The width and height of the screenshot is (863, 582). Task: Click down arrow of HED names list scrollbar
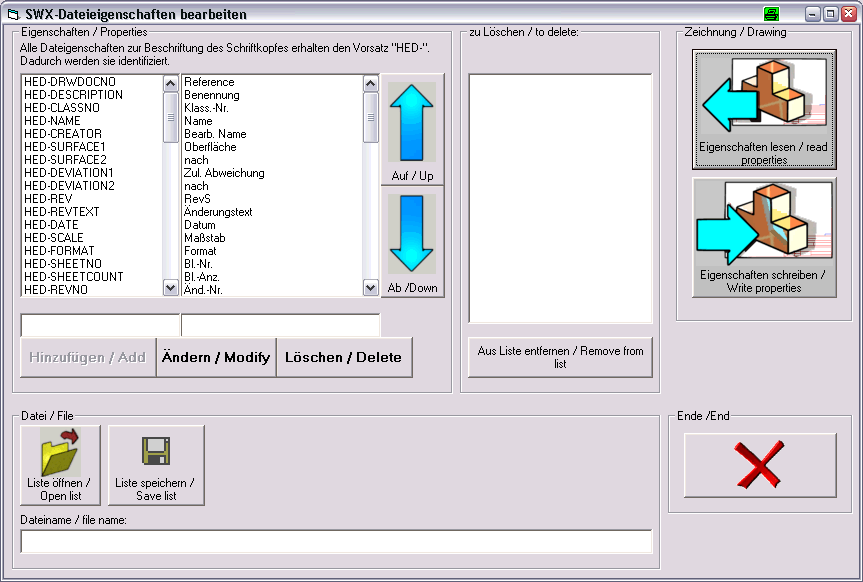tap(171, 287)
